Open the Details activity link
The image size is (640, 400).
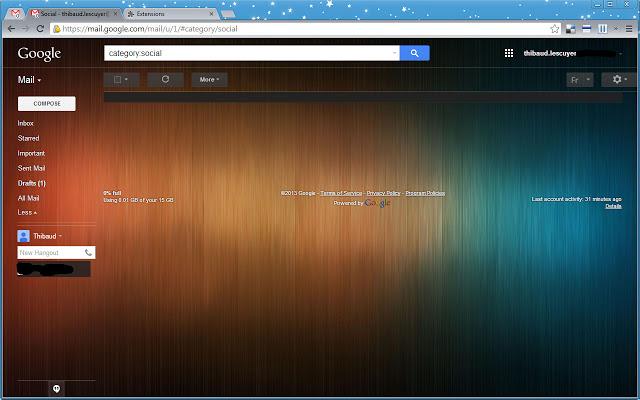[x=613, y=206]
